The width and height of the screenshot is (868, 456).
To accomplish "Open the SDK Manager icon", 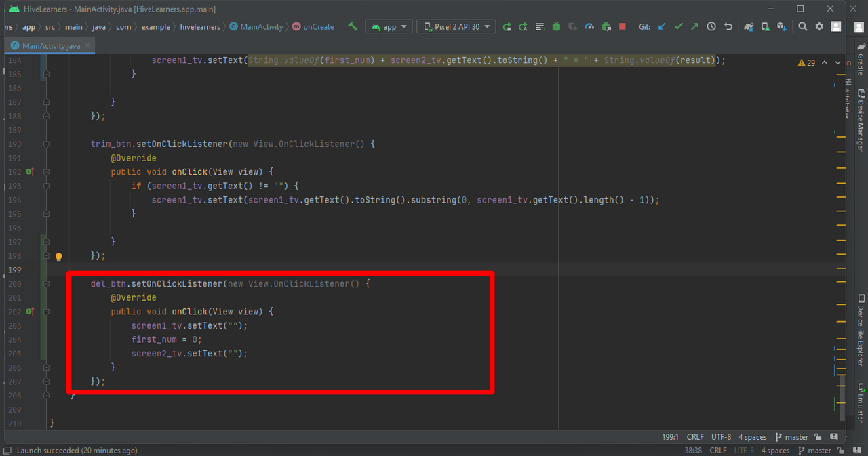I will click(x=782, y=26).
